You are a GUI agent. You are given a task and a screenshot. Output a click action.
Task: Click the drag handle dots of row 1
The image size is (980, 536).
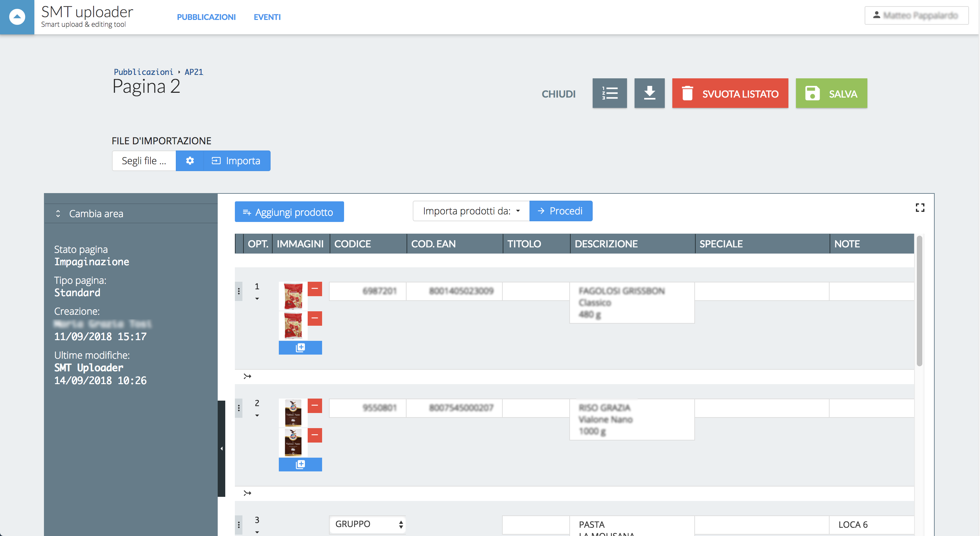coord(239,291)
